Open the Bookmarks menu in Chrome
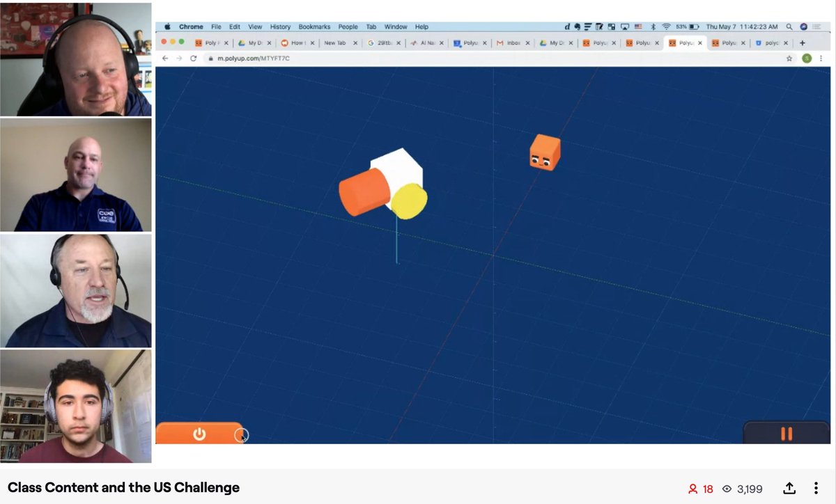 313,26
